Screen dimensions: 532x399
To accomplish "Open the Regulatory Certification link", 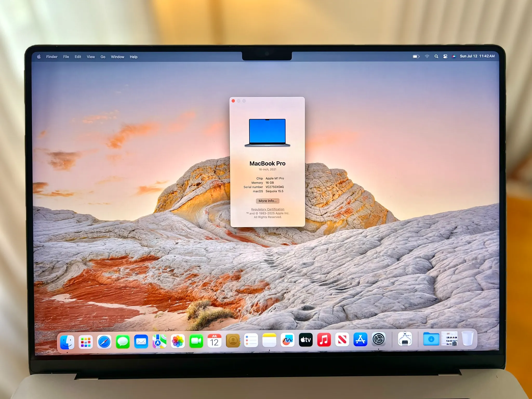I will 268,209.
